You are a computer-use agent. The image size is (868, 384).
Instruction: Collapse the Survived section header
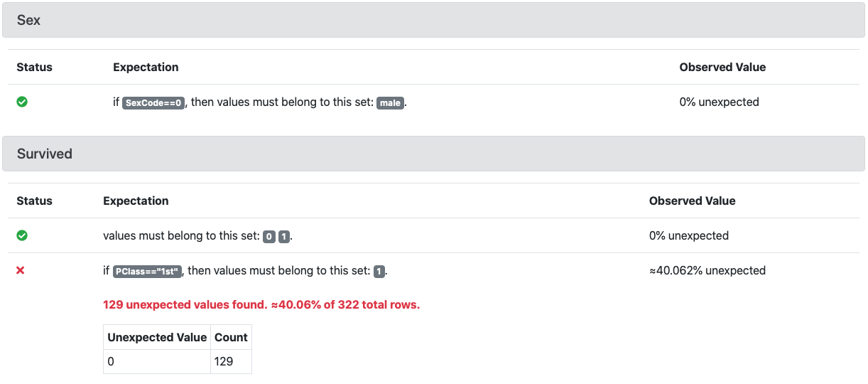coord(433,154)
